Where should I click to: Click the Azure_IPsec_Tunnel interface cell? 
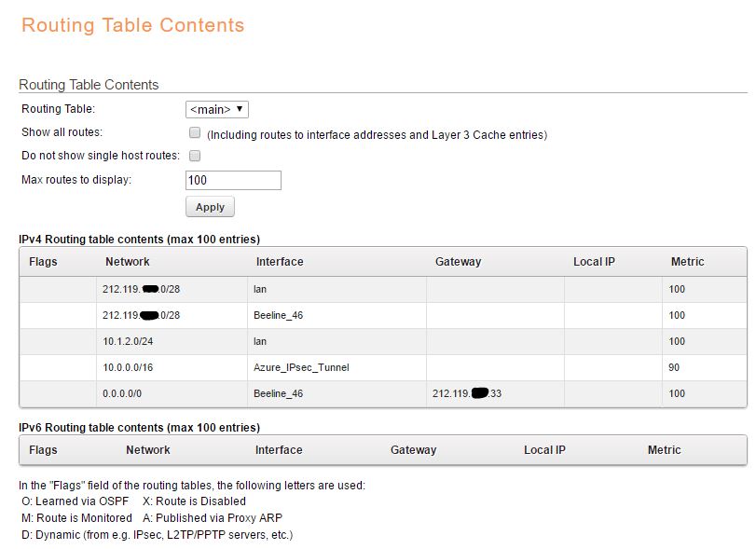[x=301, y=367]
